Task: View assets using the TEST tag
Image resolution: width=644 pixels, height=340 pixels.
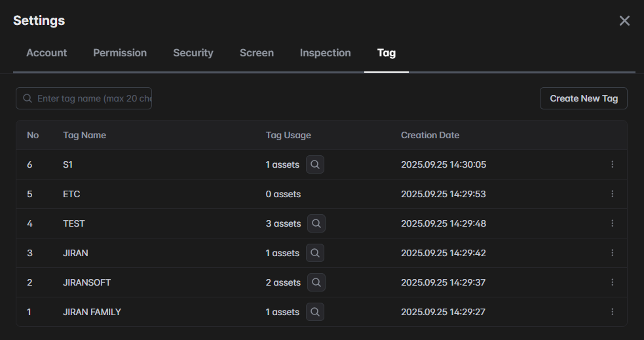Action: [316, 223]
